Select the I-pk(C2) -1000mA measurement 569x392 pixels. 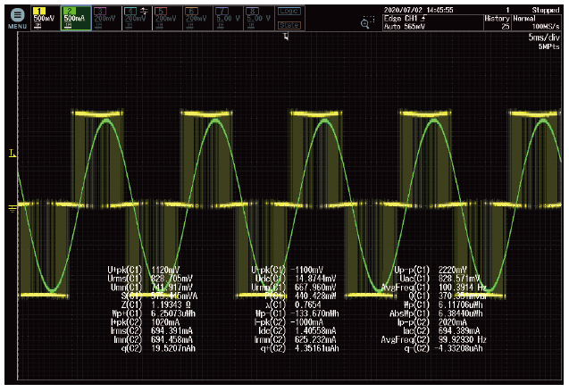289,322
